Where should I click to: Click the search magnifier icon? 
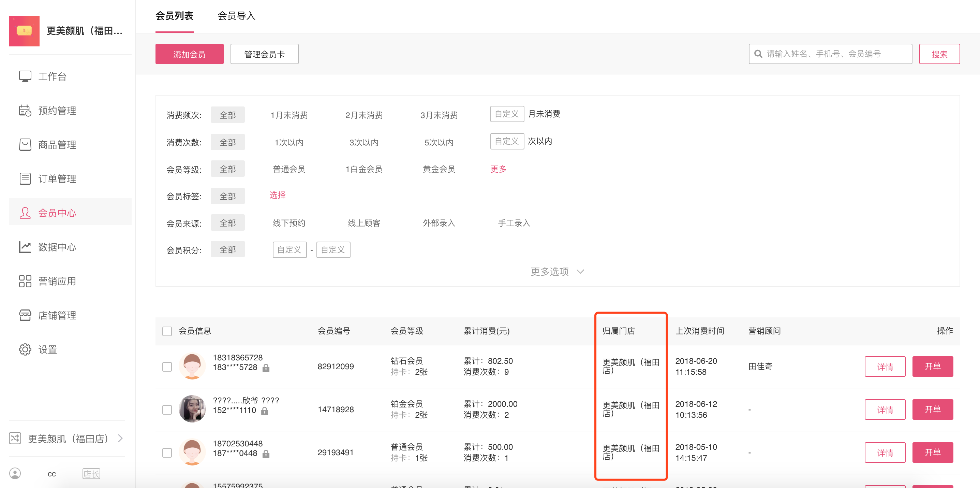coord(758,54)
